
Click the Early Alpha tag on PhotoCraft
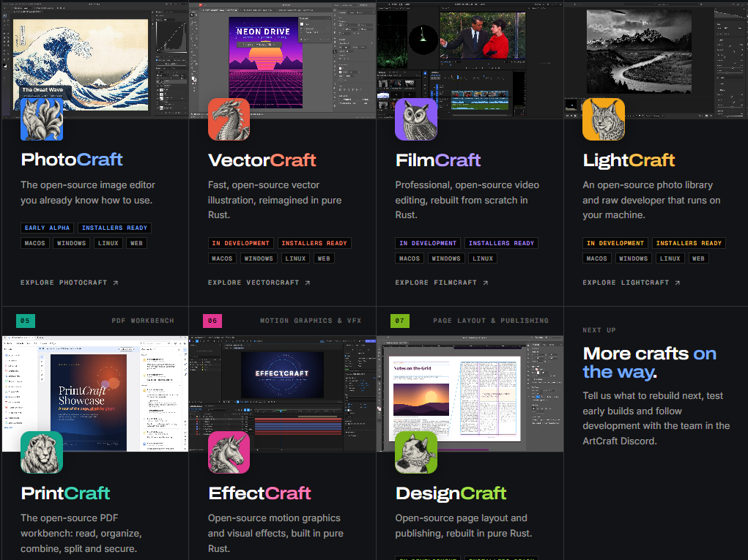coord(47,228)
